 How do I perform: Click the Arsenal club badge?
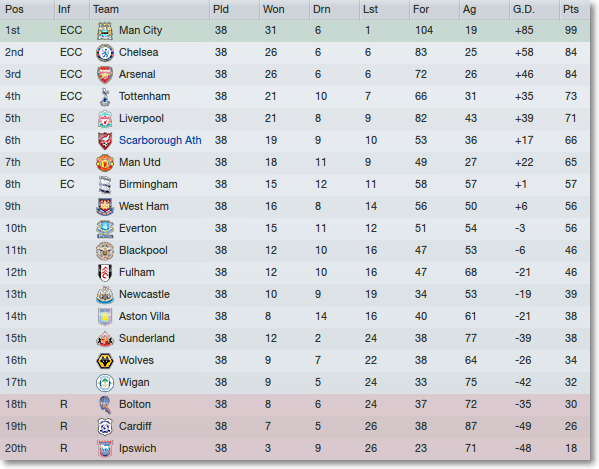click(x=105, y=74)
